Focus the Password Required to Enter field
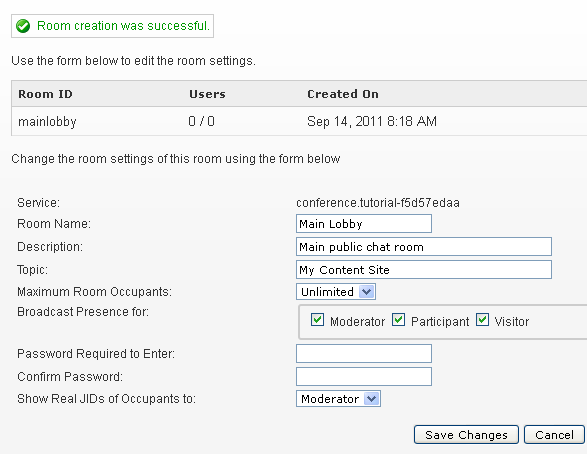Screen dimensions: 587x454 click(364, 354)
